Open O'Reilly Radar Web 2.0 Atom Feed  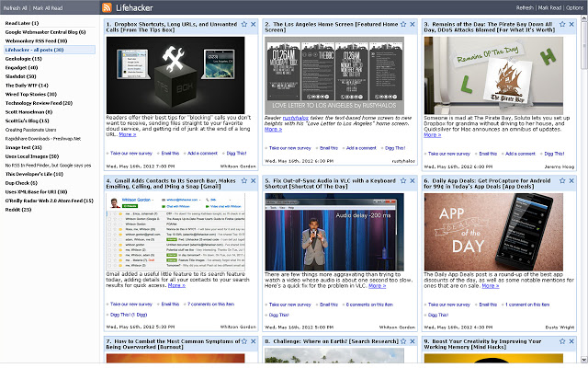[x=49, y=201]
